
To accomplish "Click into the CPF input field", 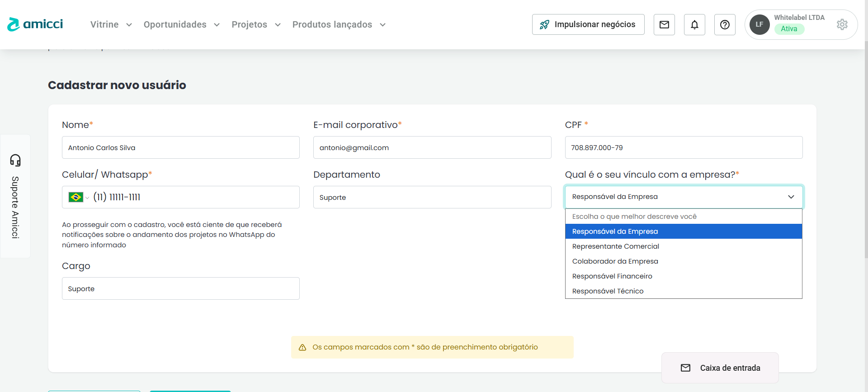I will 683,147.
